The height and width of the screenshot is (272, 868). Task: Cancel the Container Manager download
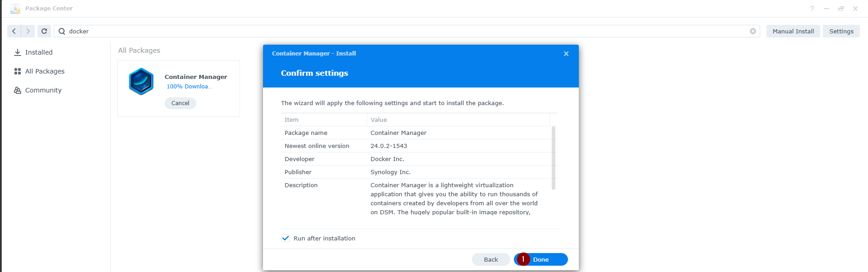(x=180, y=103)
